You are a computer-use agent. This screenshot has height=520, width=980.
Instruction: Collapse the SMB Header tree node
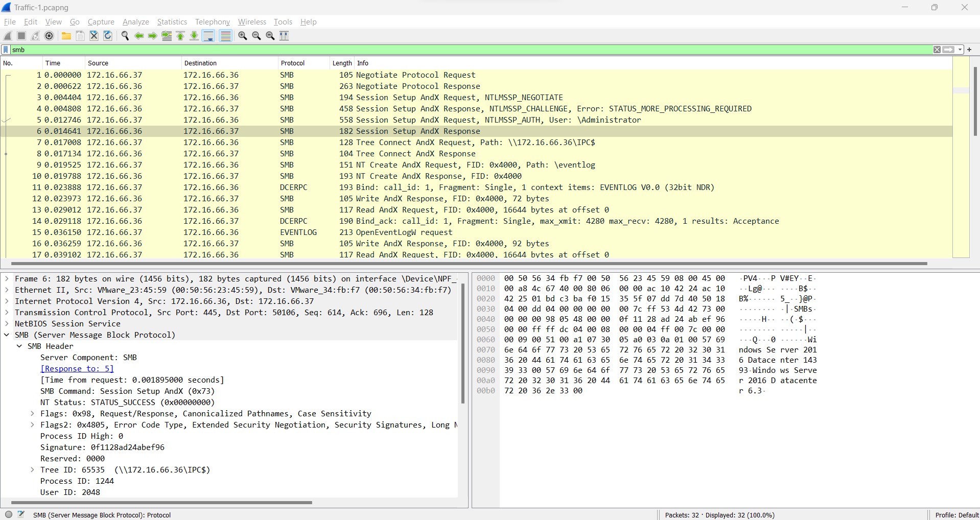coord(19,346)
